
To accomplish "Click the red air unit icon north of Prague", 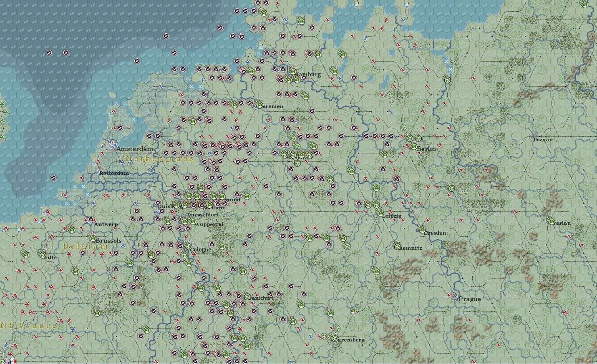I will (x=448, y=295).
